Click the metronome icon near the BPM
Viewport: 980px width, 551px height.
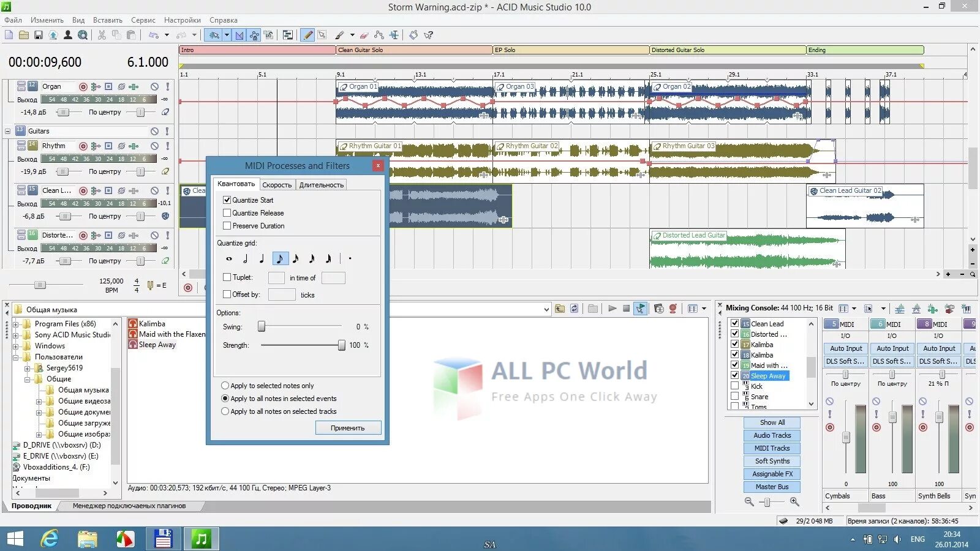[150, 285]
